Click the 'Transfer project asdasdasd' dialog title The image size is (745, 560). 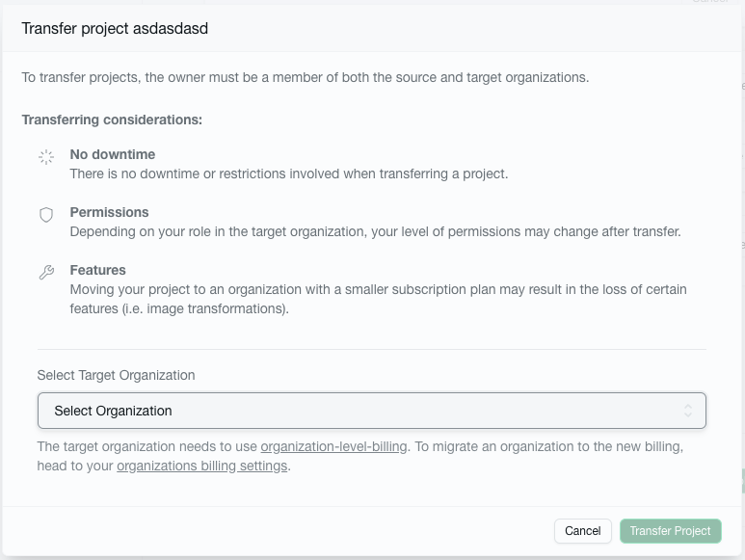point(115,29)
